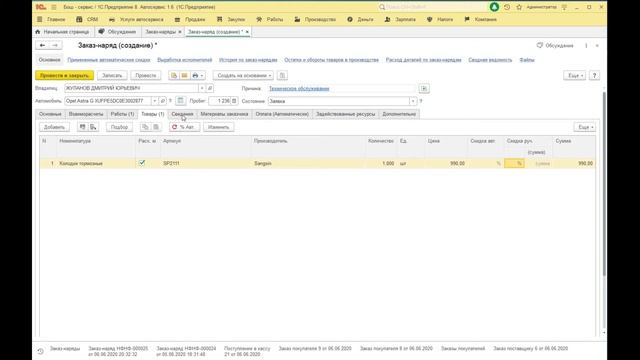Open the Владелец record with its open icon
This screenshot has height=360, width=640.
point(210,88)
